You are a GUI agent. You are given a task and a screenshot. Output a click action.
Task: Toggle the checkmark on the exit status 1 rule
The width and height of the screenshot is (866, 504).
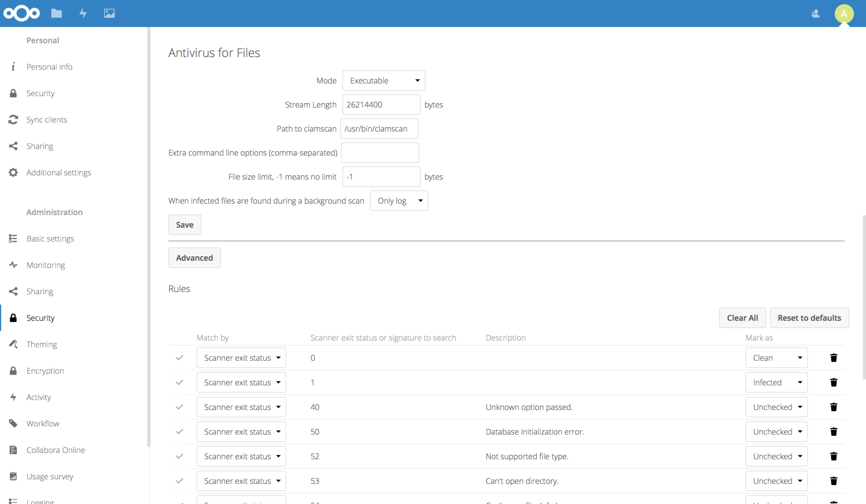click(179, 382)
